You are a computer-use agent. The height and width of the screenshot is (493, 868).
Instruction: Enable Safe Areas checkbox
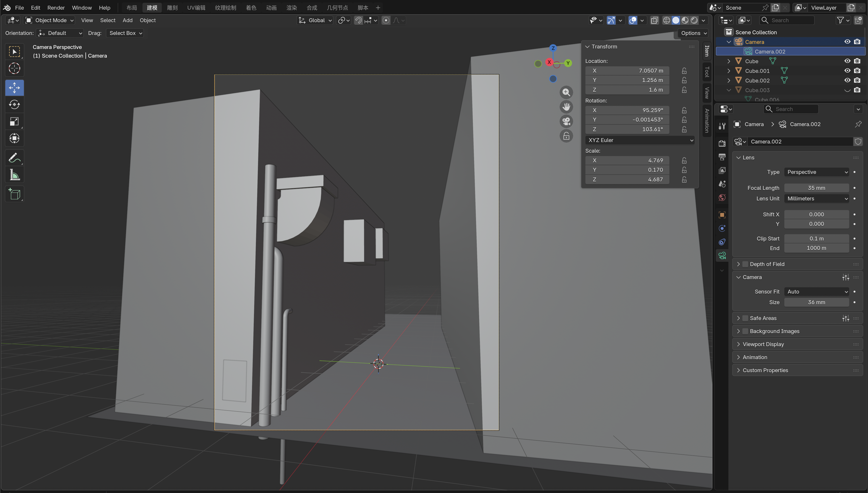[745, 318]
